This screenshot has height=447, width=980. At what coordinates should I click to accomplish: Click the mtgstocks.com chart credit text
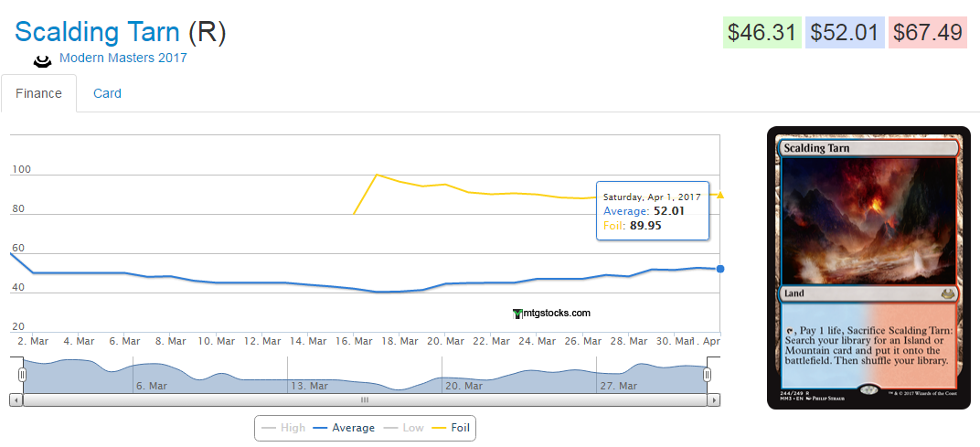556,314
